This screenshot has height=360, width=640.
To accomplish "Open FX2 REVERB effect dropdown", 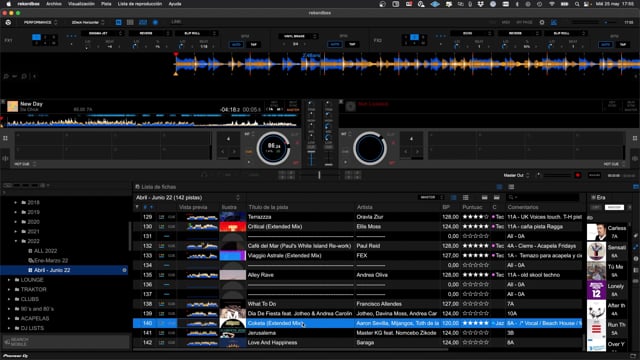I will click(519, 33).
